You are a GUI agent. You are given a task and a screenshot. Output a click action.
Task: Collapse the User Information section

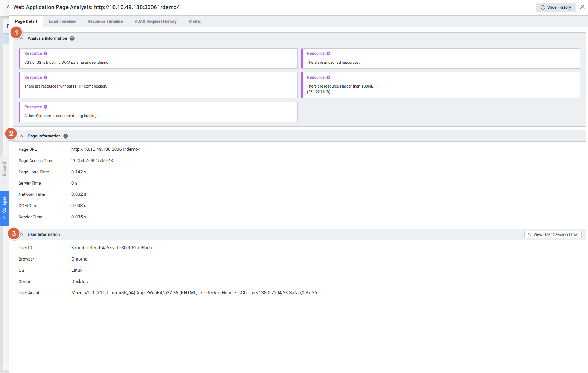coord(22,234)
